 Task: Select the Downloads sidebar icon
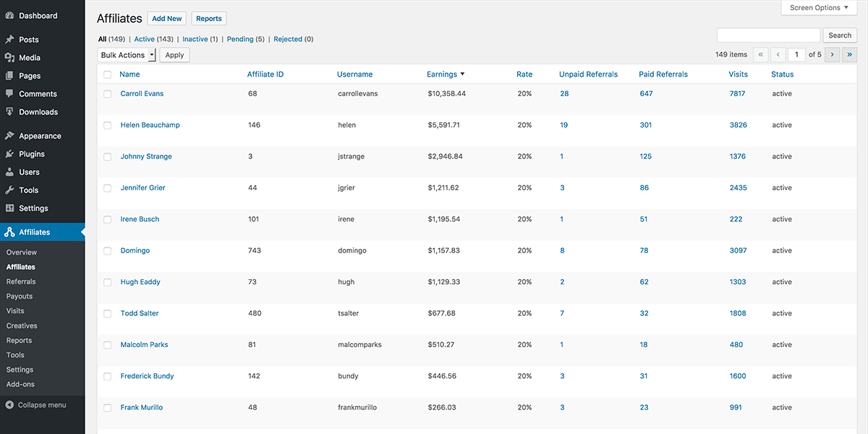pyautogui.click(x=10, y=111)
